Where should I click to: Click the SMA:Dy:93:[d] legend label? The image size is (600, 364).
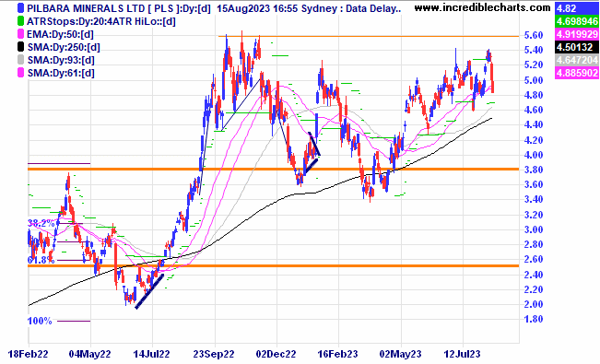(x=61, y=60)
